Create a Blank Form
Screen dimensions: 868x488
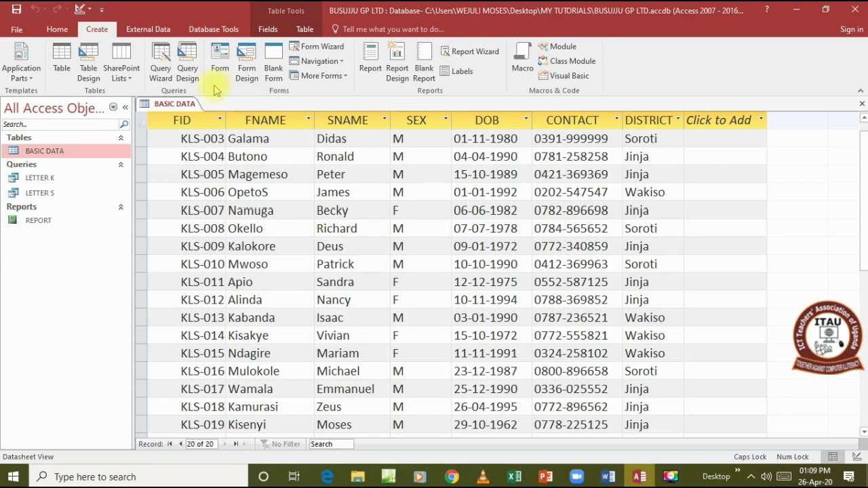(x=274, y=62)
